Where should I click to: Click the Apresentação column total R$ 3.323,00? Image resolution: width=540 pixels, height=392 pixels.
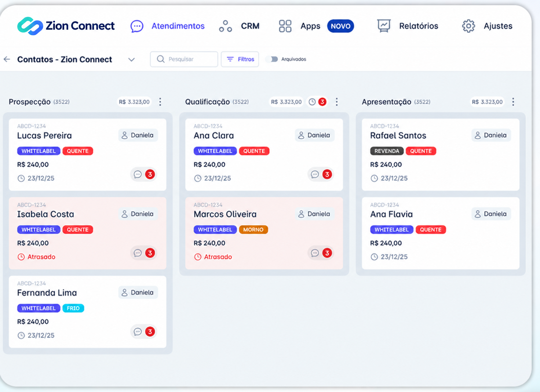487,102
